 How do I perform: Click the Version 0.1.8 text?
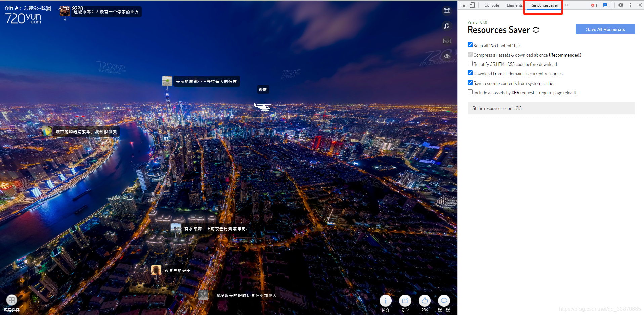tap(477, 22)
